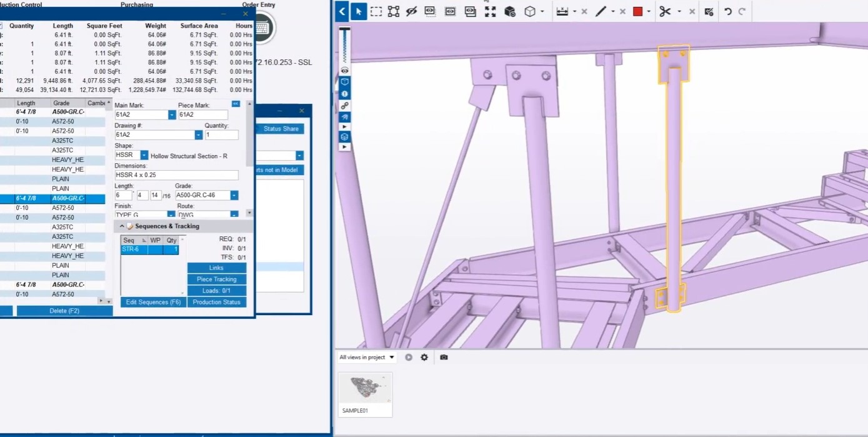Viewport: 868px width, 437px height.
Task: Collapse the Sequences & Tracking section
Action: pos(122,226)
